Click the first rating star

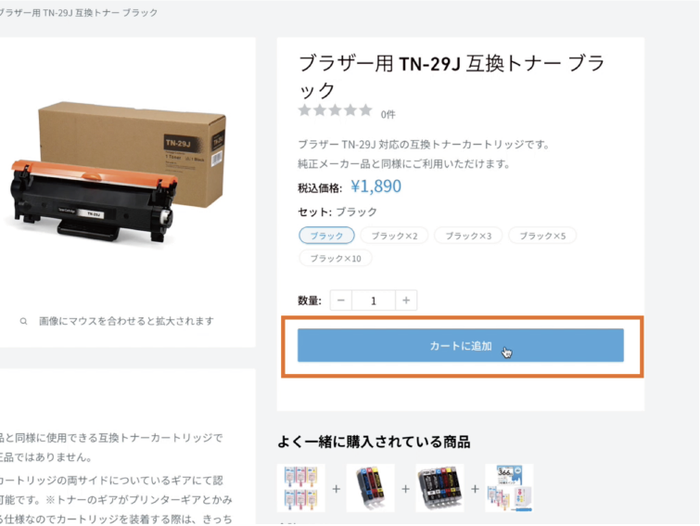point(304,110)
